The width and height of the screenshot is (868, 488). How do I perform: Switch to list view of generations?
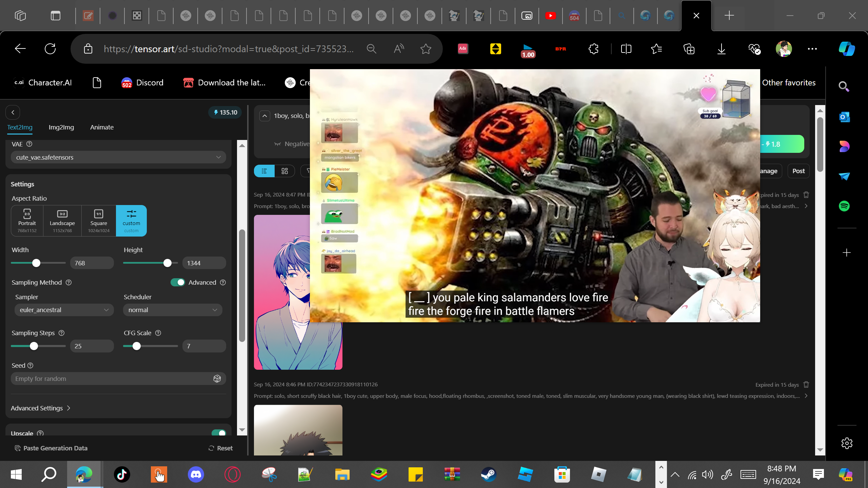[x=264, y=171]
